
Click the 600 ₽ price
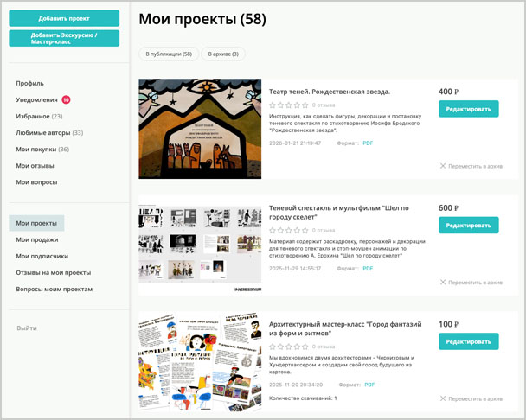(x=448, y=207)
